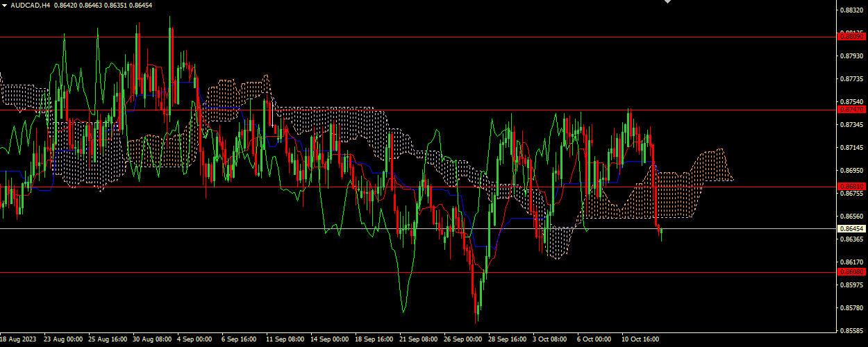868x347 pixels.
Task: Click the 3 Oct 08:00 time label
Action: click(x=550, y=339)
